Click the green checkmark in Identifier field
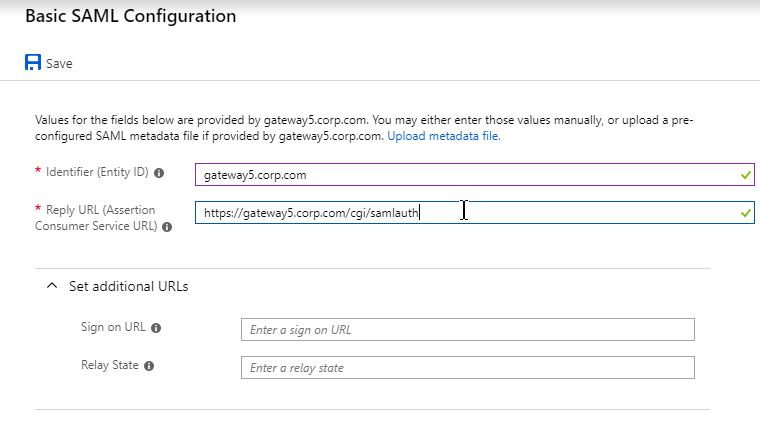The image size is (760, 424). pyautogui.click(x=745, y=175)
